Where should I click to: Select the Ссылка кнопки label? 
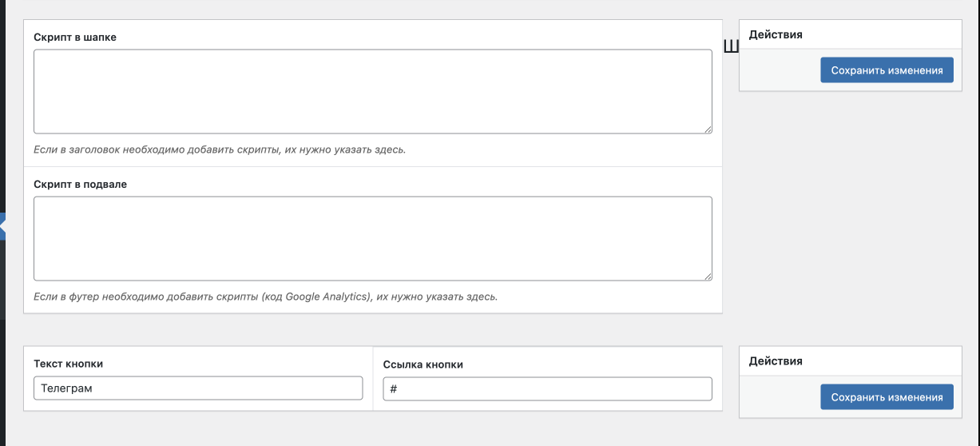(423, 364)
